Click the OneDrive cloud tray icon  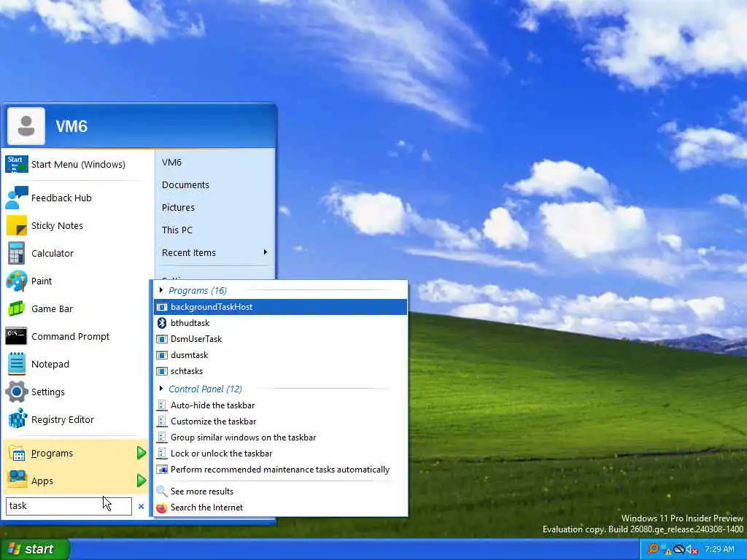click(678, 549)
